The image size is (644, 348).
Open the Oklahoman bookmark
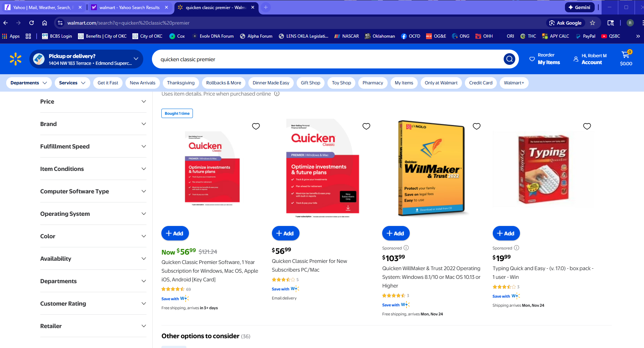(x=380, y=36)
